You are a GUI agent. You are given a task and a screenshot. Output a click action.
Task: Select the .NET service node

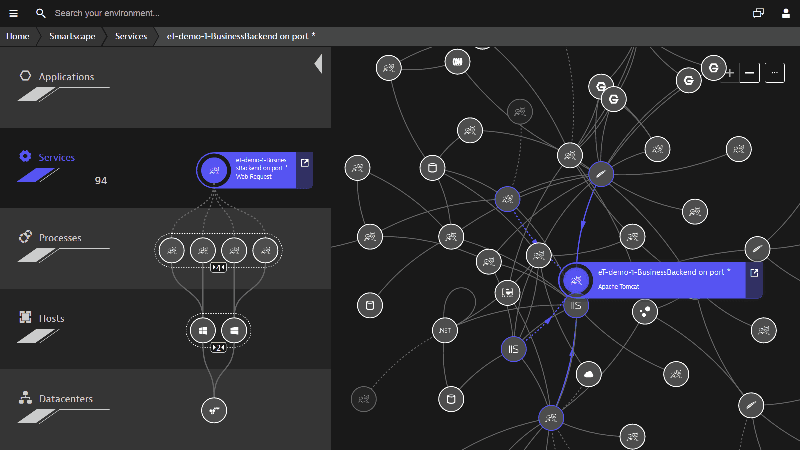(444, 330)
